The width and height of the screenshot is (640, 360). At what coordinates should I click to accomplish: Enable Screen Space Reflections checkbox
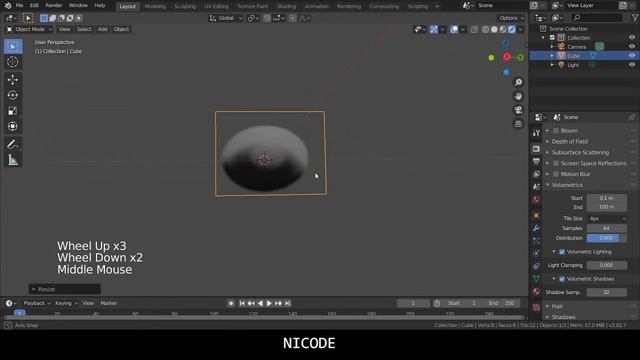click(x=556, y=163)
